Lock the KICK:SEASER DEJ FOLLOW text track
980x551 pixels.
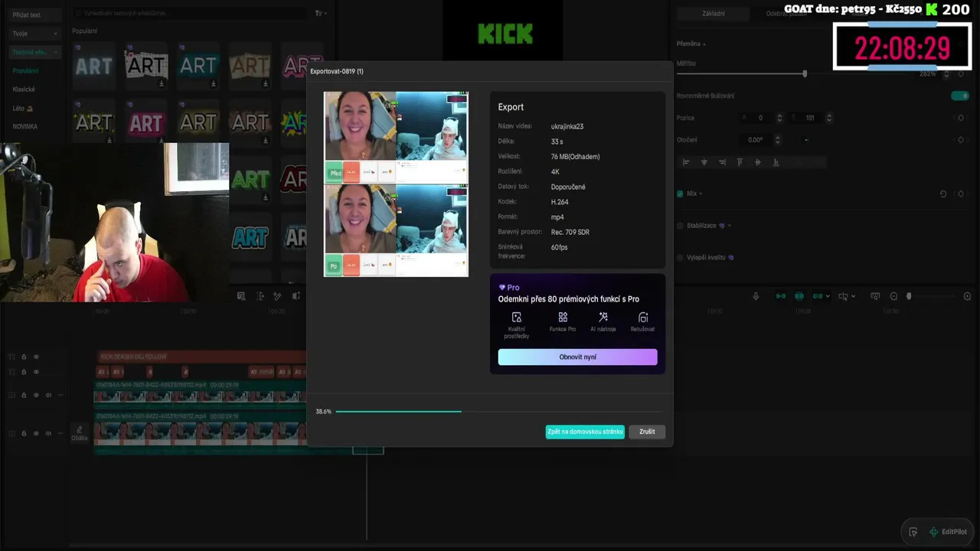point(24,357)
